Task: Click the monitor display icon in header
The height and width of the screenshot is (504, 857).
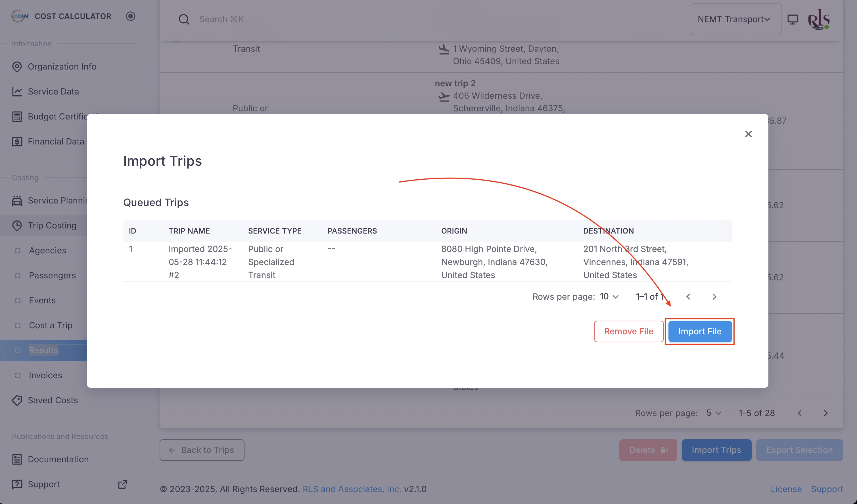Action: (793, 19)
